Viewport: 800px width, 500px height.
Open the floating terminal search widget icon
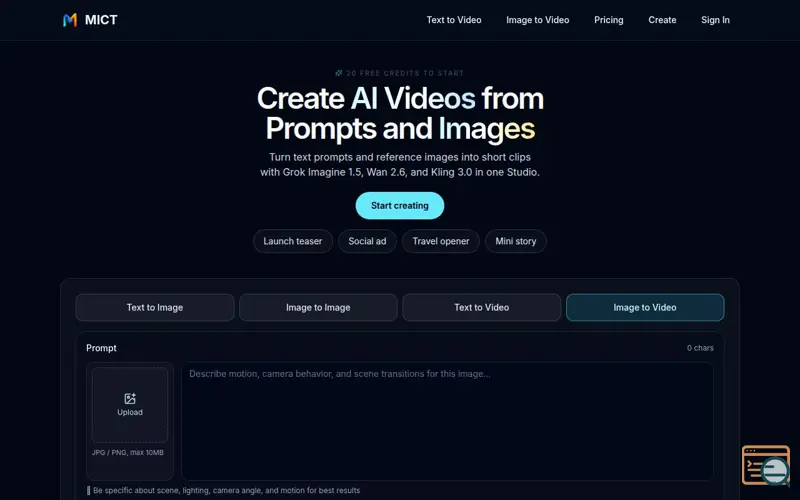766,465
